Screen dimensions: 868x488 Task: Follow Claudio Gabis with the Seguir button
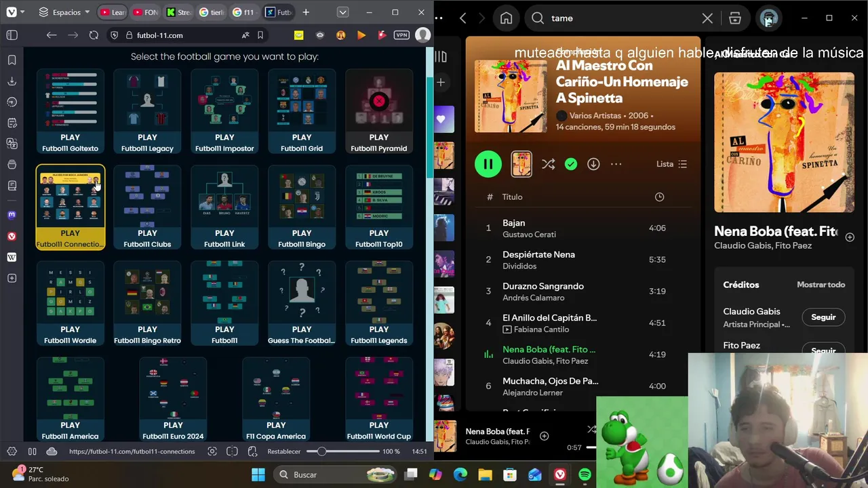point(823,317)
